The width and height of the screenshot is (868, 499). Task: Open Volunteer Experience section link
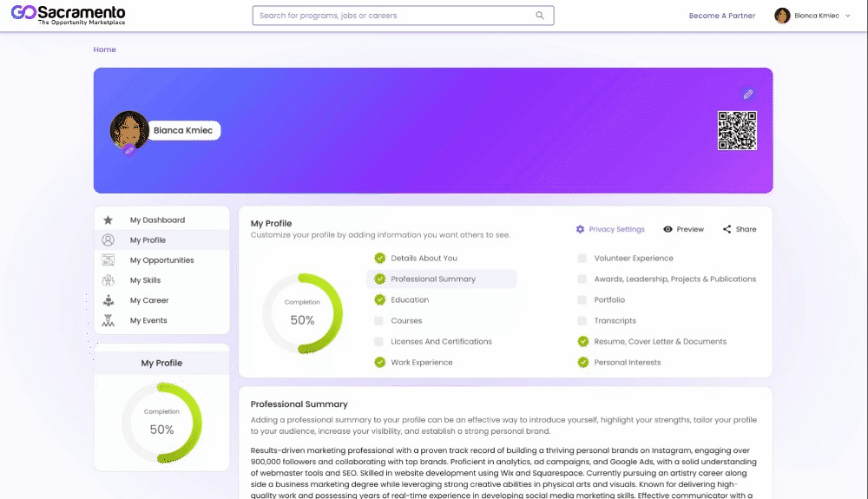634,259
